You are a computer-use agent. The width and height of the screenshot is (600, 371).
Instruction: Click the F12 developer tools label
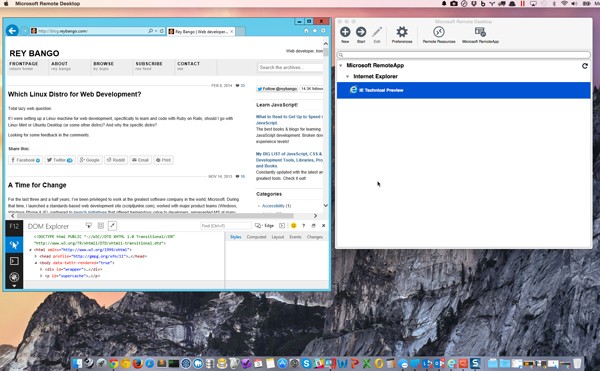14,226
